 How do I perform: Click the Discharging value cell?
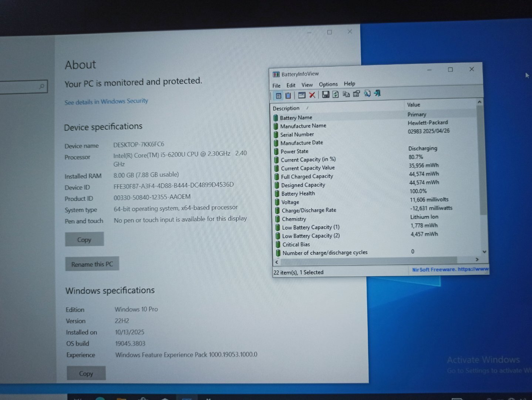tap(423, 149)
